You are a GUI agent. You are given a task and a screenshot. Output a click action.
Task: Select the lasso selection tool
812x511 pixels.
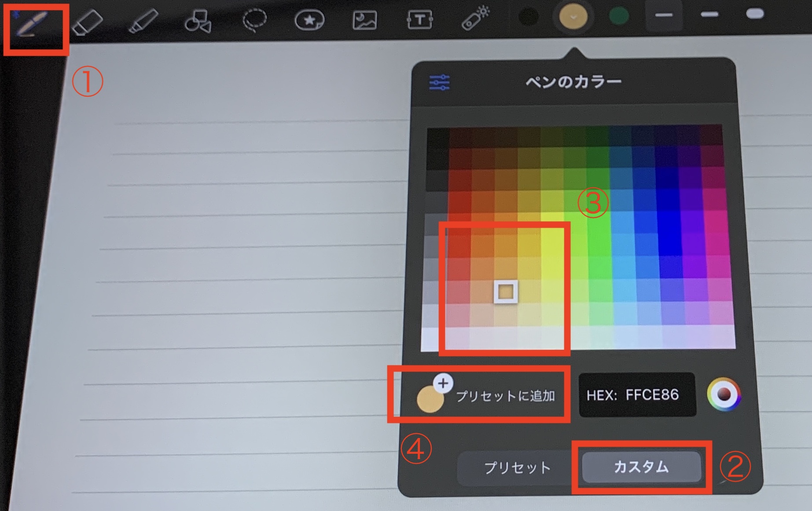[x=255, y=20]
